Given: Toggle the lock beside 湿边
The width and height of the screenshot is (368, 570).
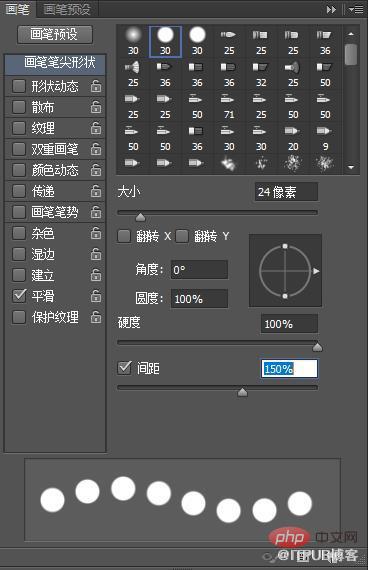Looking at the screenshot, I should (96, 254).
